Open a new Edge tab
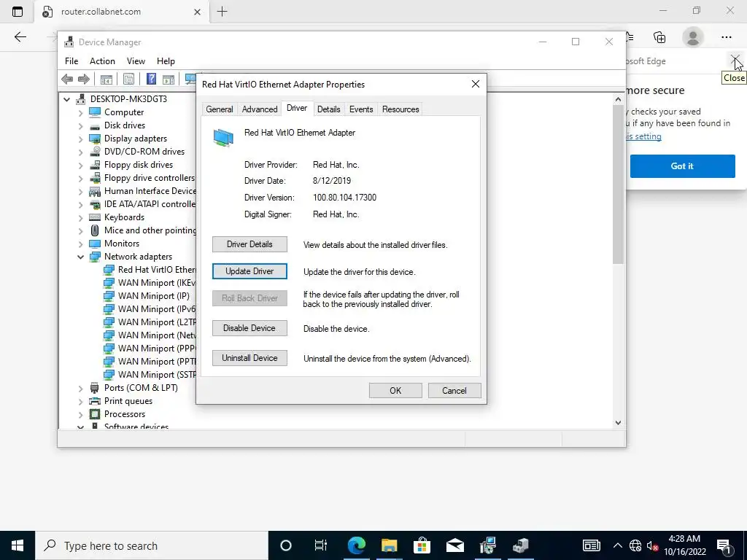This screenshot has width=747, height=560. (x=222, y=12)
